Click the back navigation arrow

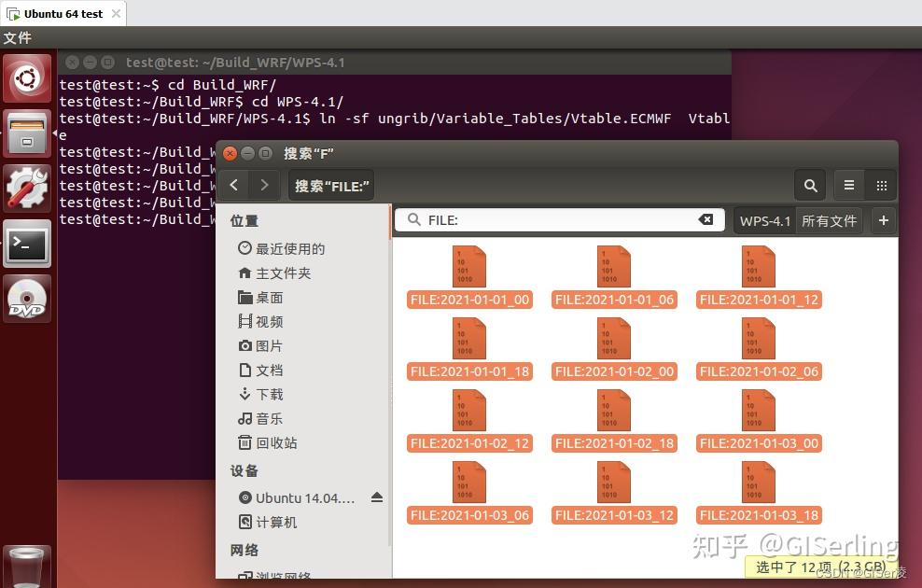[x=234, y=185]
